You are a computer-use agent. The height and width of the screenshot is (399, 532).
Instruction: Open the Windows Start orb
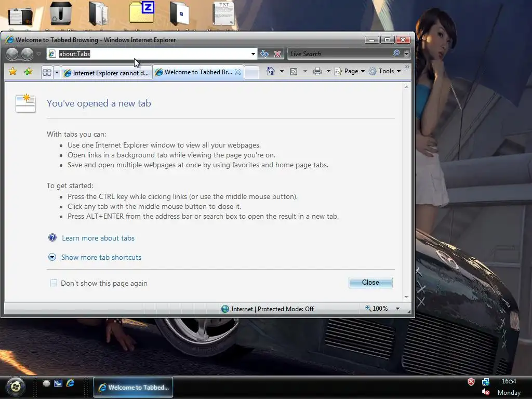15,387
